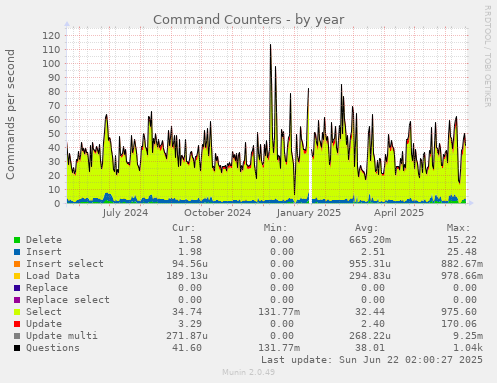Click the Update multi legend label

(62, 336)
